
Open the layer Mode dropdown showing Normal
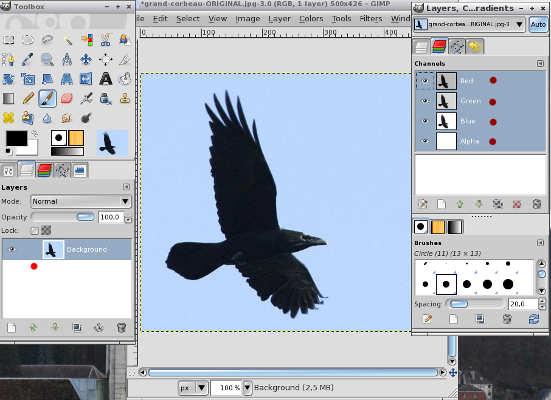coord(81,201)
